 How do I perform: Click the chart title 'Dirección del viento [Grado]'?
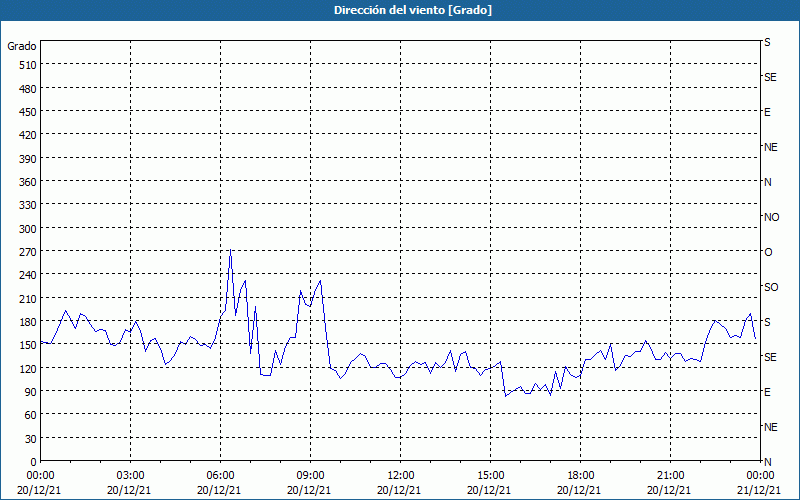(x=413, y=10)
